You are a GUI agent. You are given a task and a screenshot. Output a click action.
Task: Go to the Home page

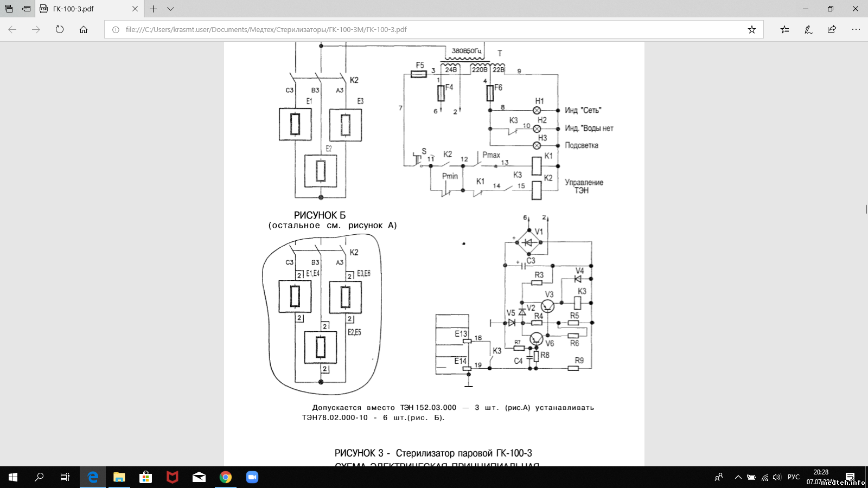pos(84,29)
